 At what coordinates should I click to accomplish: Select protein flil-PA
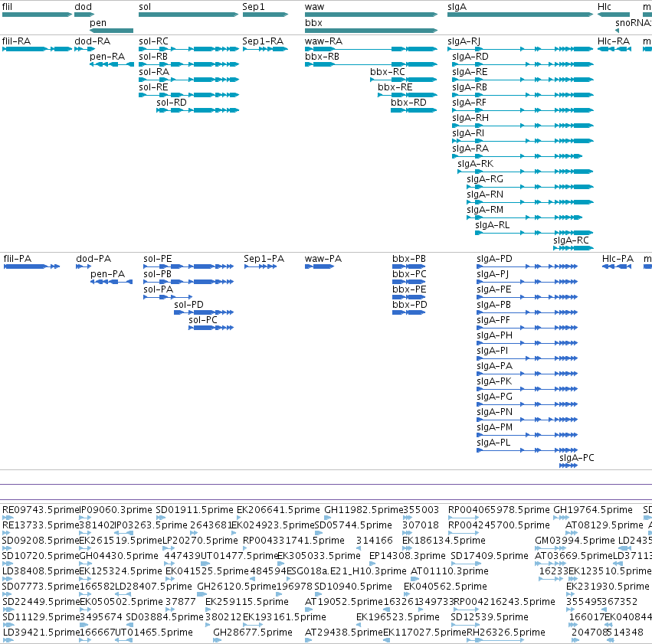pyautogui.click(x=31, y=266)
